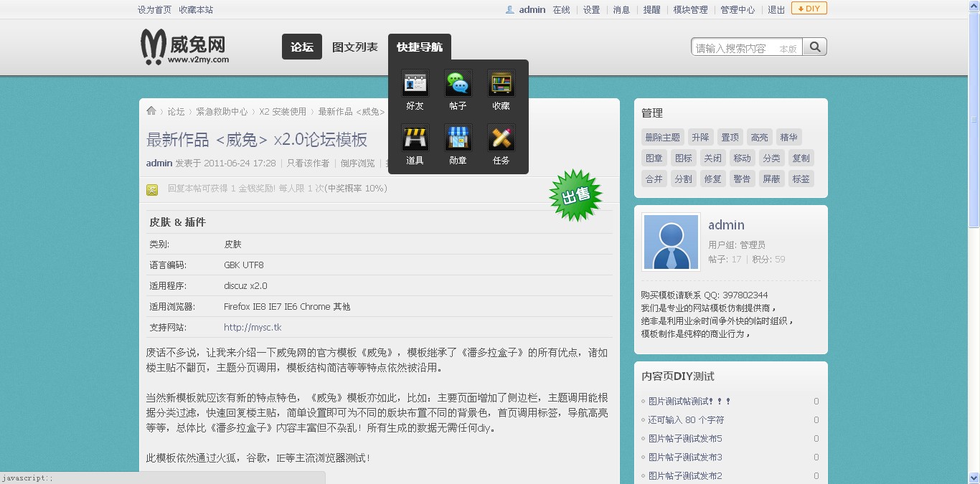
Task: Toggle the 快捷导航 dropdown menu
Action: pyautogui.click(x=420, y=47)
